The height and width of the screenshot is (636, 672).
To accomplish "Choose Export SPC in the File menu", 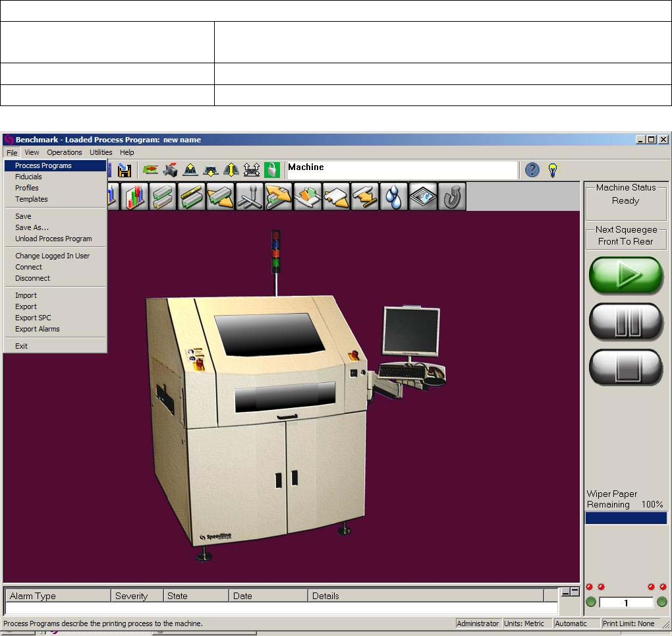I will click(x=33, y=318).
